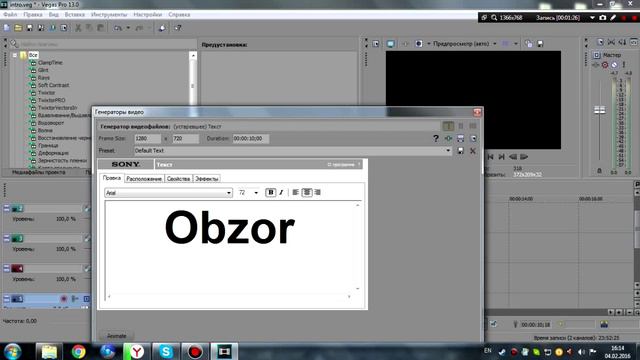Click the Open project folder icon
640x360 pixels.
18,28
